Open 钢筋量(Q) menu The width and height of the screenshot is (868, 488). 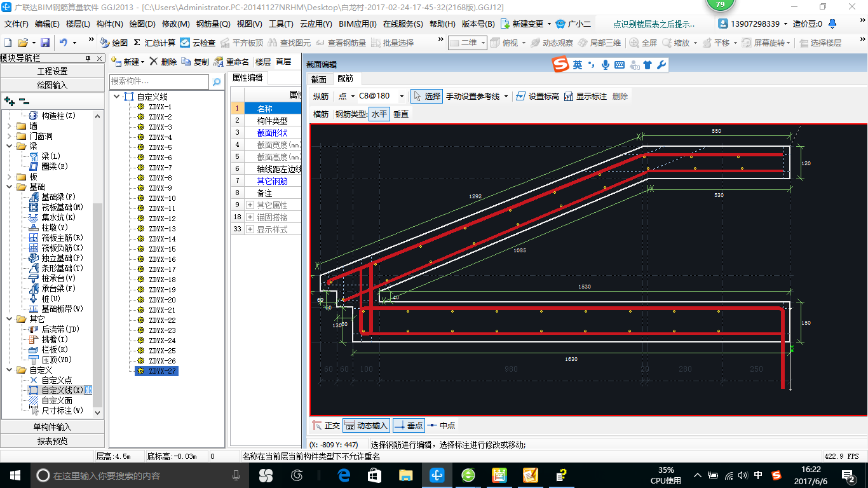(213, 24)
